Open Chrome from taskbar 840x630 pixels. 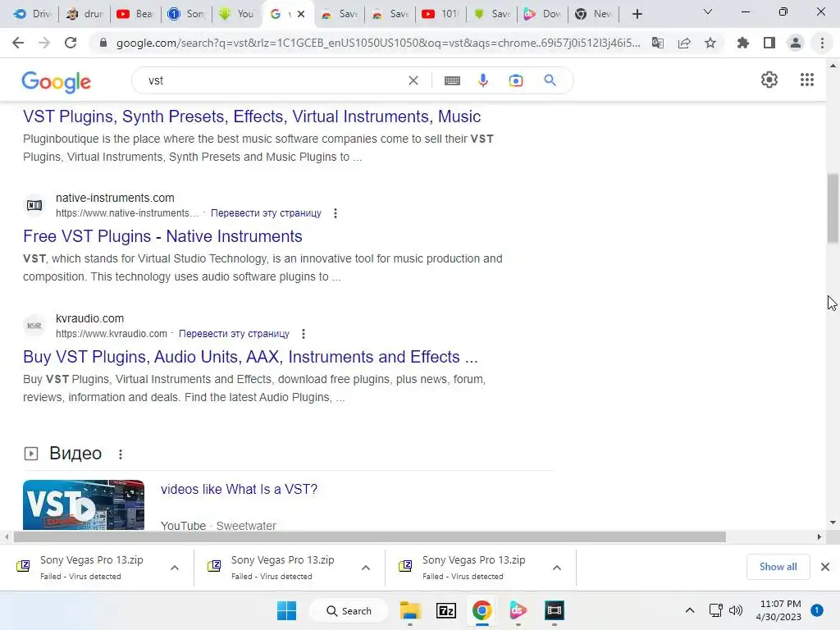[x=482, y=610]
